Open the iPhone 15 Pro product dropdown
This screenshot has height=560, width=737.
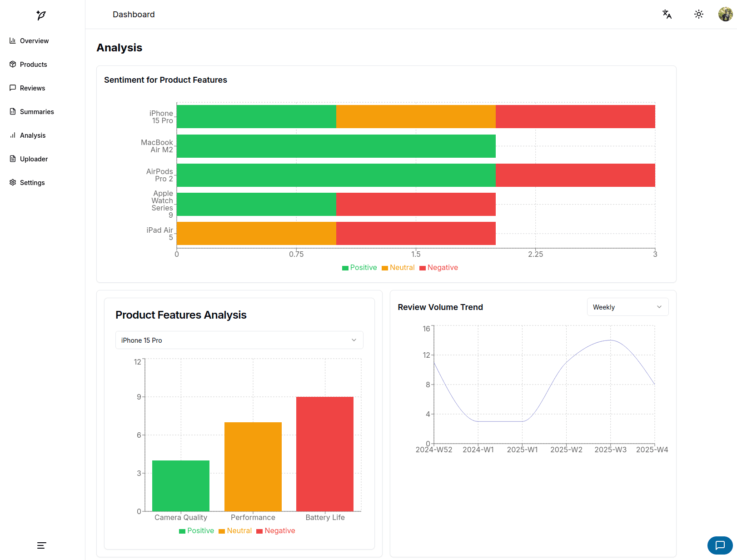[239, 340]
